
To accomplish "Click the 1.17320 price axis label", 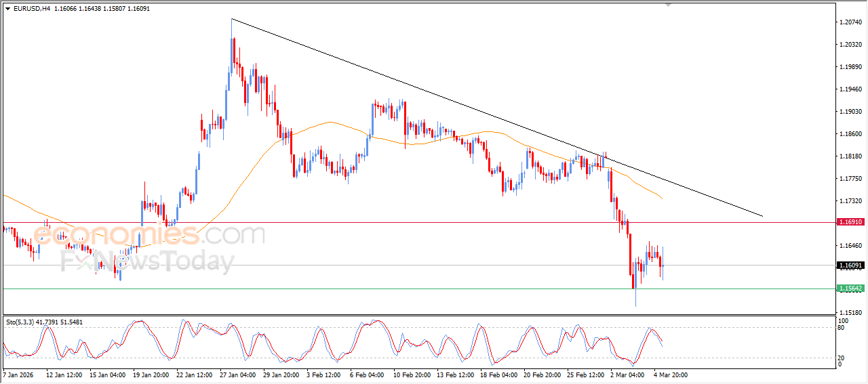I will coord(850,201).
